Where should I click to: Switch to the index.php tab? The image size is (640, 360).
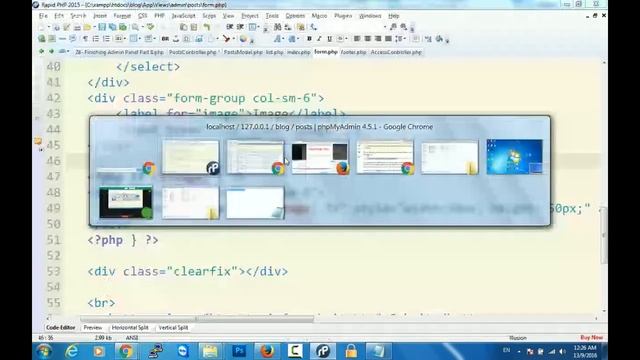(298, 52)
